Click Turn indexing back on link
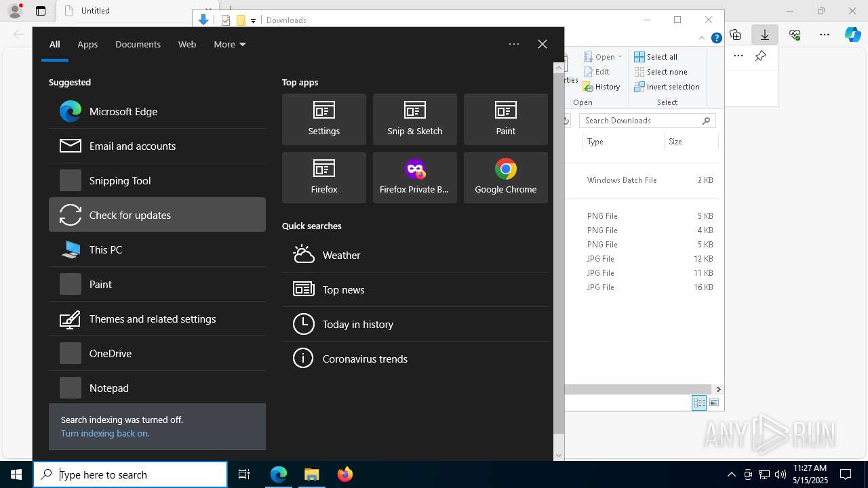The height and width of the screenshot is (488, 868). coord(105,433)
